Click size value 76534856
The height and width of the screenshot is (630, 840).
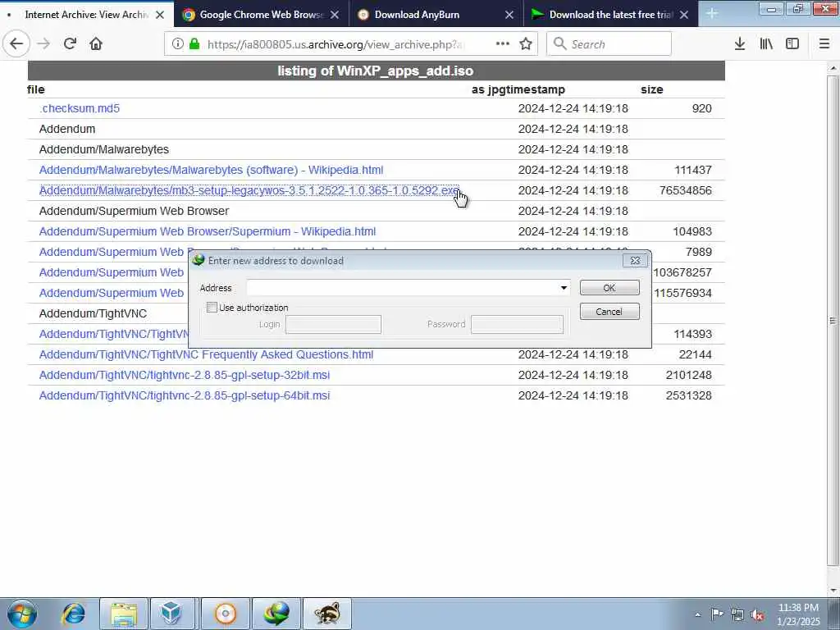[685, 190]
